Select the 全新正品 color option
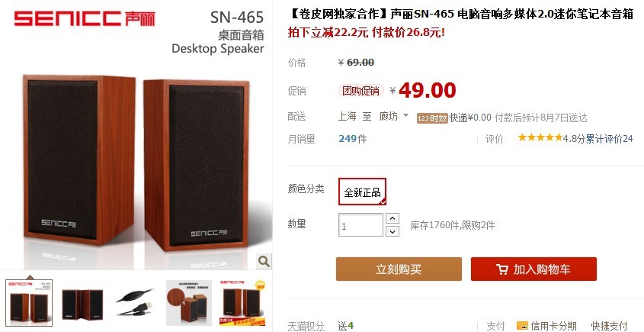This screenshot has height=332, width=644. pyautogui.click(x=362, y=192)
